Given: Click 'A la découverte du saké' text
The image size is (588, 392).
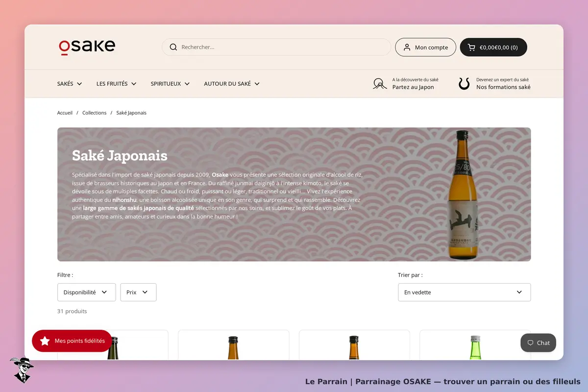Looking at the screenshot, I should (416, 79).
